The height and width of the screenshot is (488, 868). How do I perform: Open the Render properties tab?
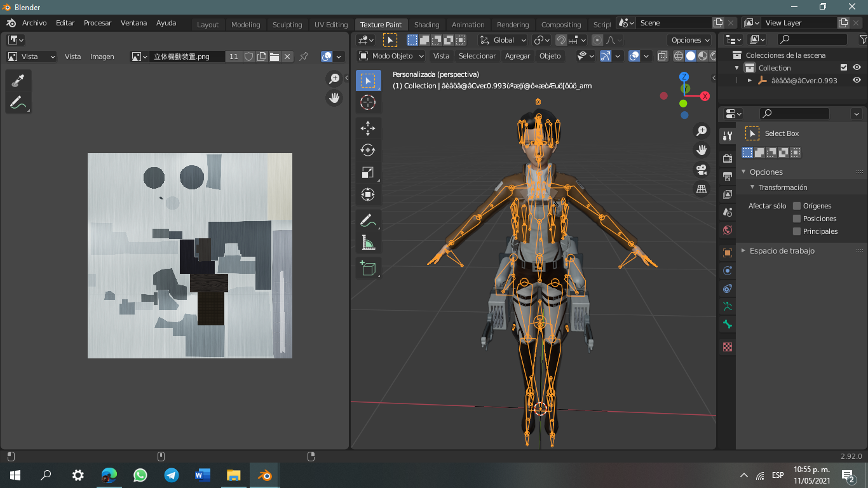[728, 158]
